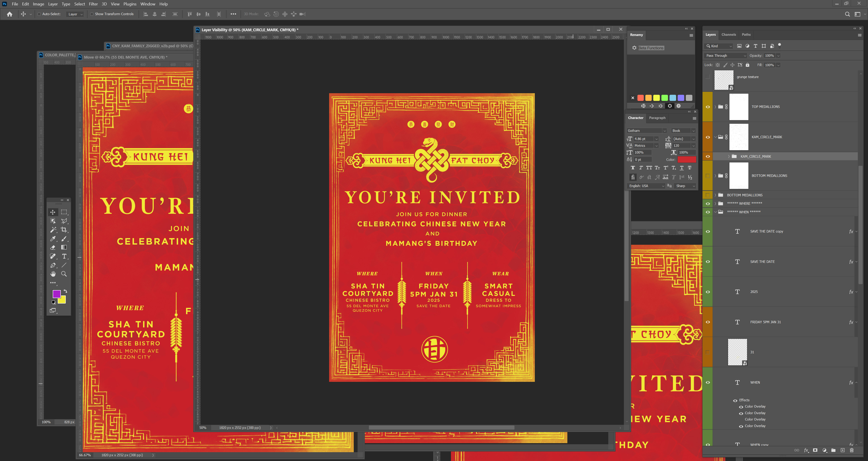Select the Rectangular Marquee tool
The width and height of the screenshot is (868, 461).
pos(64,212)
